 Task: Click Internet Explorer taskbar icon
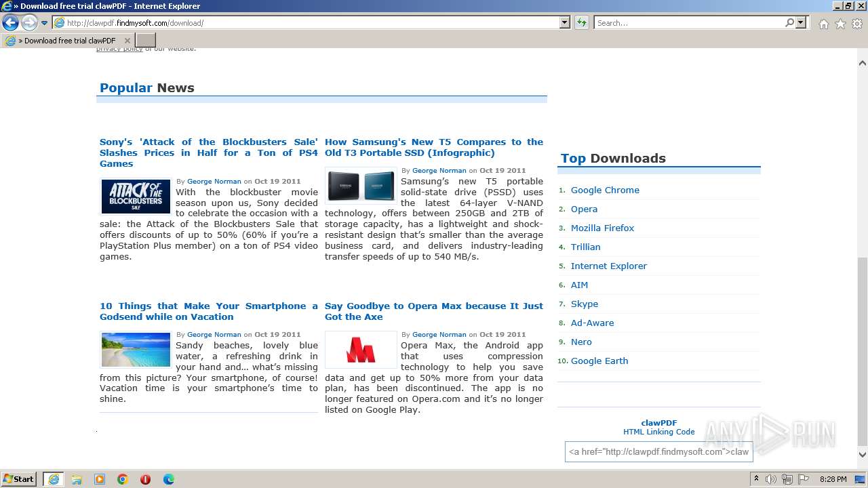pos(53,479)
